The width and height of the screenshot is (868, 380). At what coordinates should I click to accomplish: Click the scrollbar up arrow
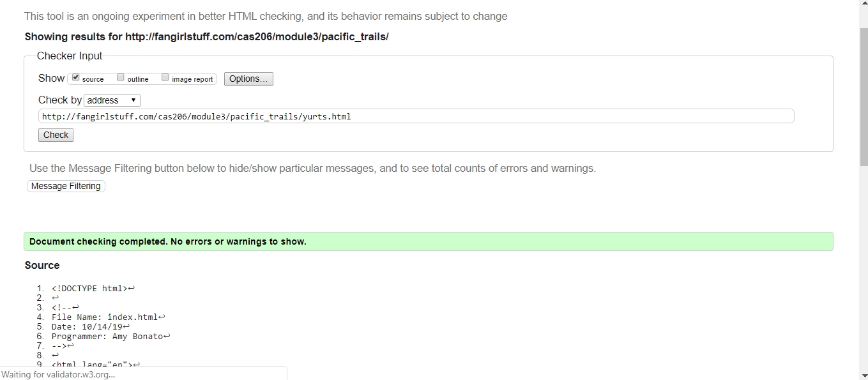863,4
